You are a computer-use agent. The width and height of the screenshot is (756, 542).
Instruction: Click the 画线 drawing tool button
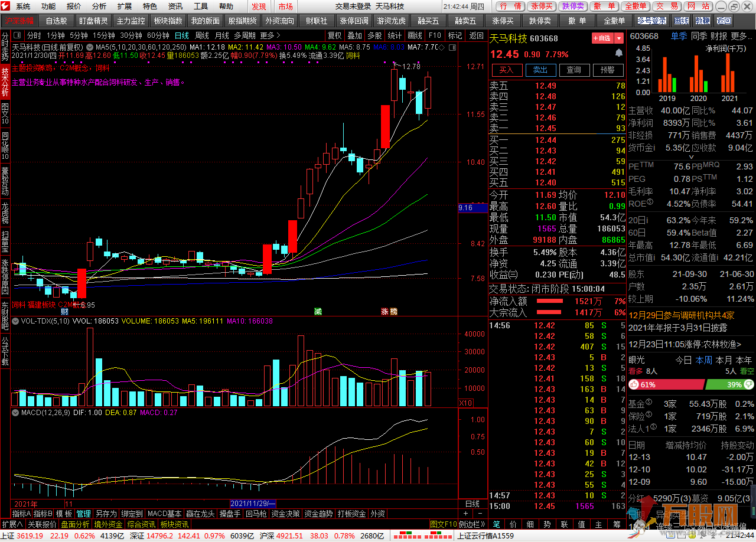coord(415,35)
